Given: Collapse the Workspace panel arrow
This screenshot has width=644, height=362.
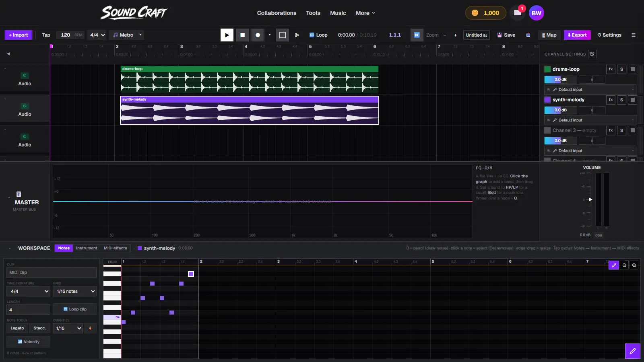Looking at the screenshot, I should coord(10,248).
